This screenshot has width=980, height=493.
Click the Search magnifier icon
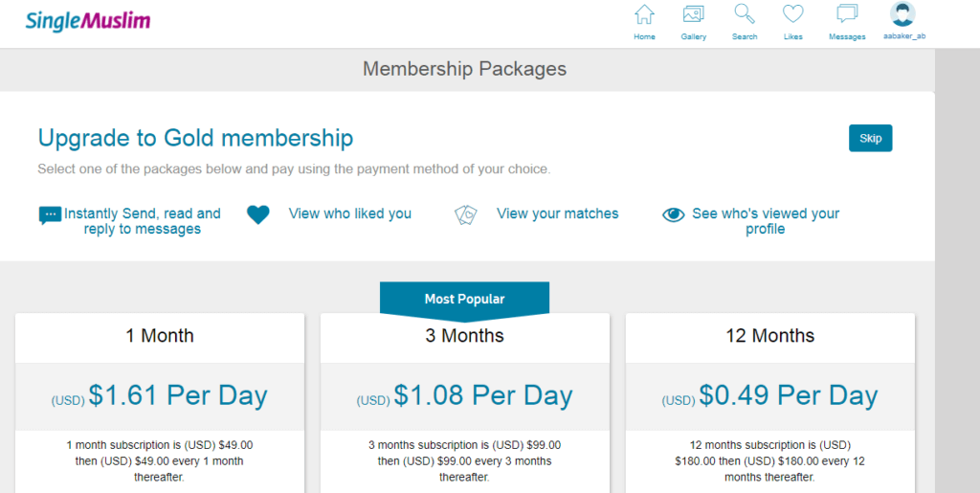tap(745, 14)
